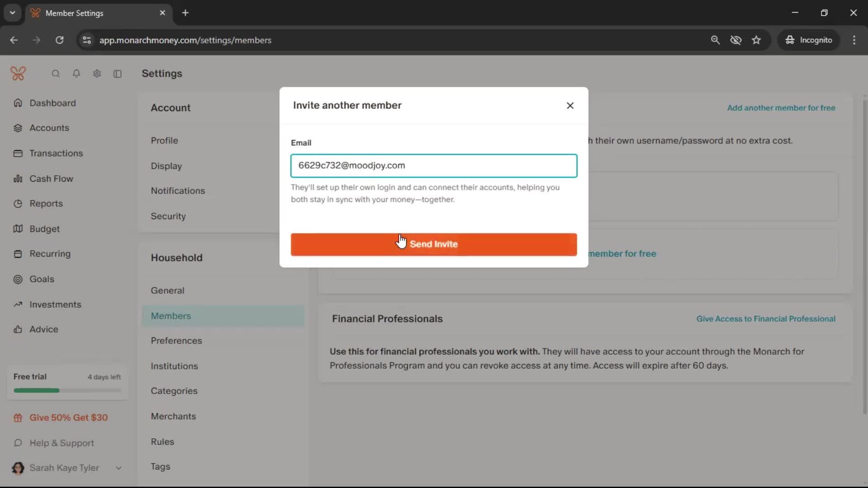Screen dimensions: 868x488
Task: Click the Email input field
Action: (x=434, y=166)
